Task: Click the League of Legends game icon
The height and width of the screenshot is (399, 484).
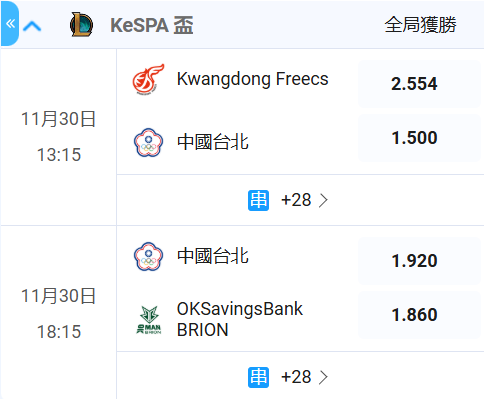Action: pyautogui.click(x=82, y=25)
